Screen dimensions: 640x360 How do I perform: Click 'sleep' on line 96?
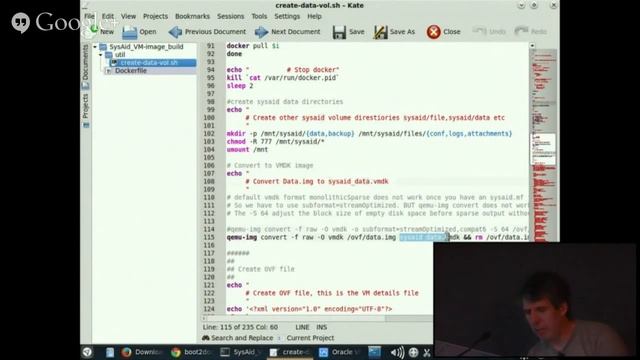click(x=236, y=86)
